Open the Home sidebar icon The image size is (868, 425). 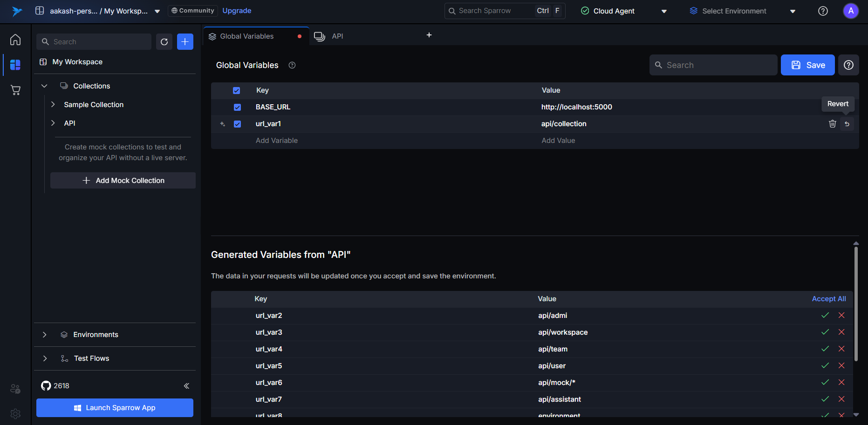point(15,40)
